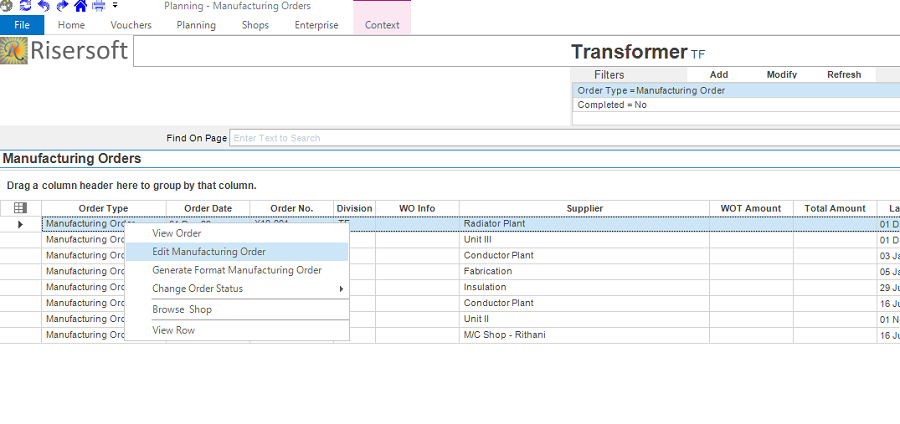Click the Add filter button
The height and width of the screenshot is (424, 900).
pos(718,75)
